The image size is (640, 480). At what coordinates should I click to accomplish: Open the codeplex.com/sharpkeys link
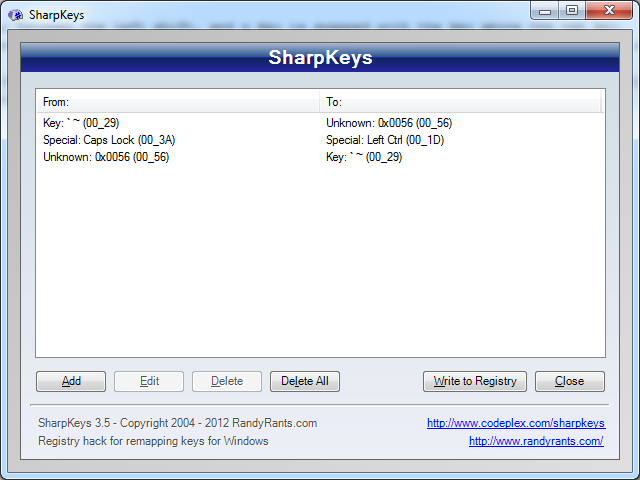tap(516, 423)
